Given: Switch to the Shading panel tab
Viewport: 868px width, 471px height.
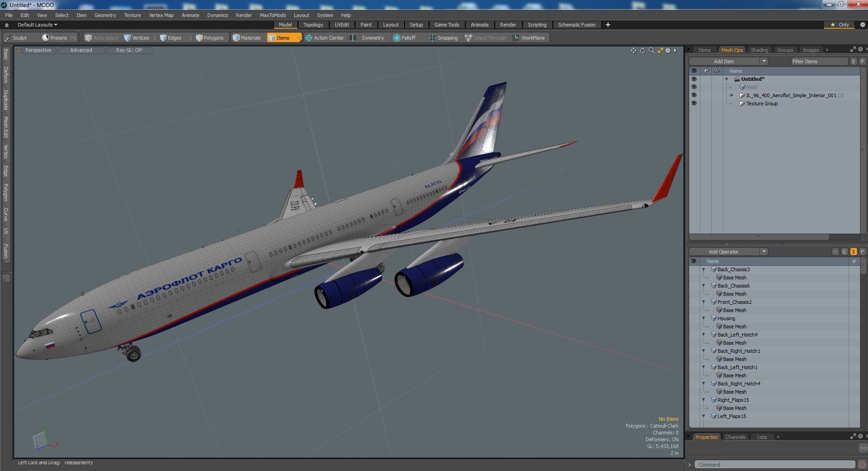Looking at the screenshot, I should 759,50.
